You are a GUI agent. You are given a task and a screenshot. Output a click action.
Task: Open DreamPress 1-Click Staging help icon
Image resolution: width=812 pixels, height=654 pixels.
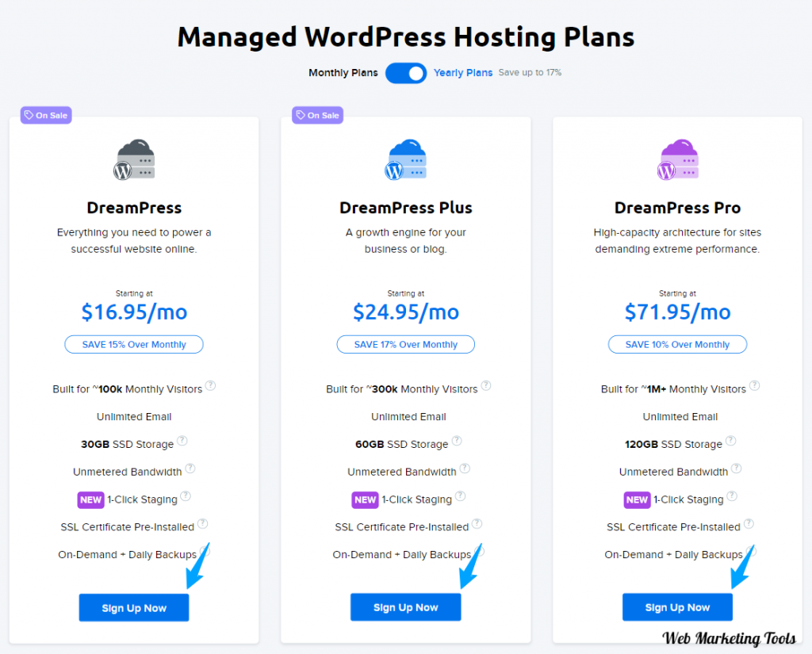coord(186,496)
